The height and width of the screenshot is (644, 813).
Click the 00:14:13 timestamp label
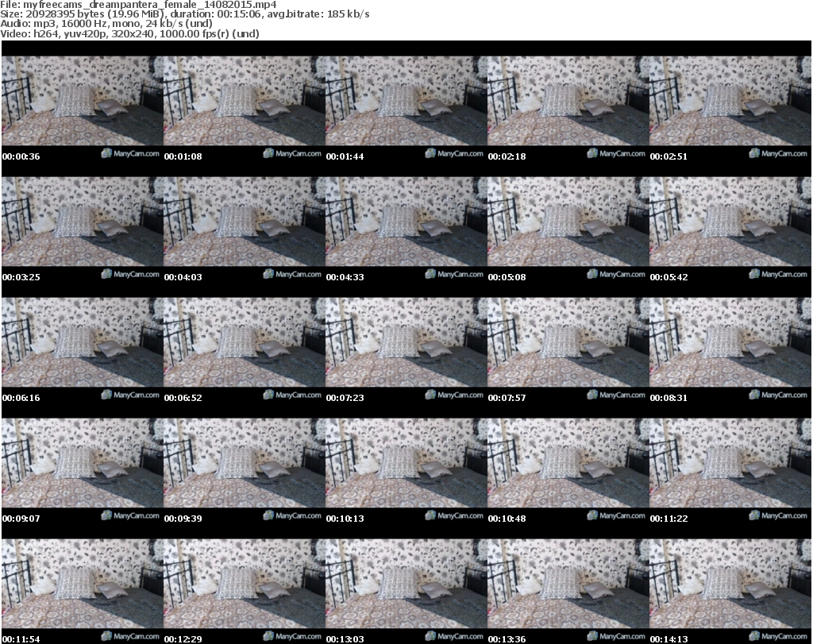(x=669, y=639)
